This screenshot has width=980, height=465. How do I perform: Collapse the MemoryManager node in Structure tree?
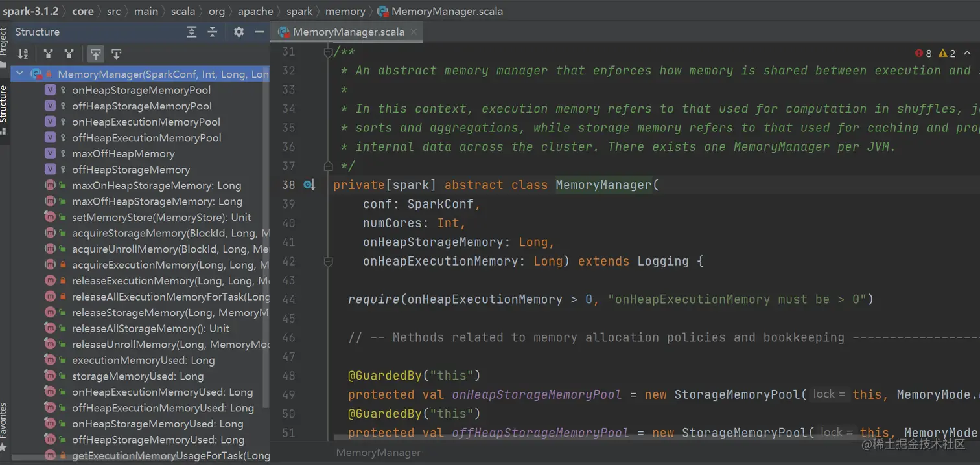(x=19, y=74)
